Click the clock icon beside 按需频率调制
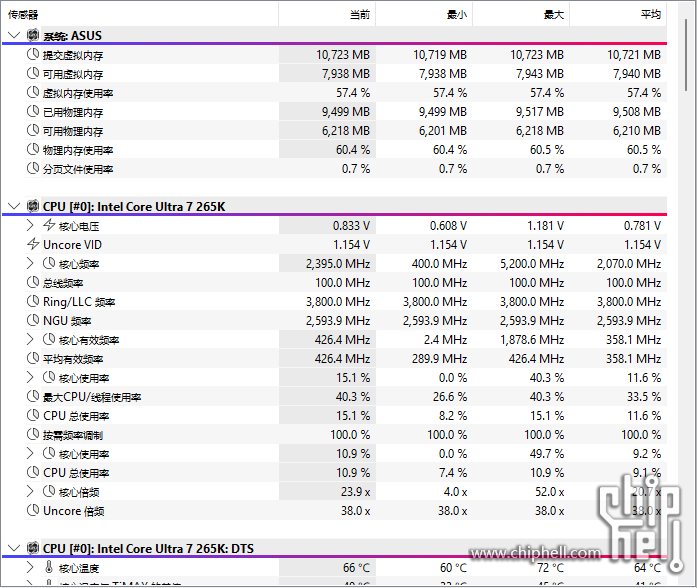This screenshot has height=588, width=697. click(x=33, y=434)
